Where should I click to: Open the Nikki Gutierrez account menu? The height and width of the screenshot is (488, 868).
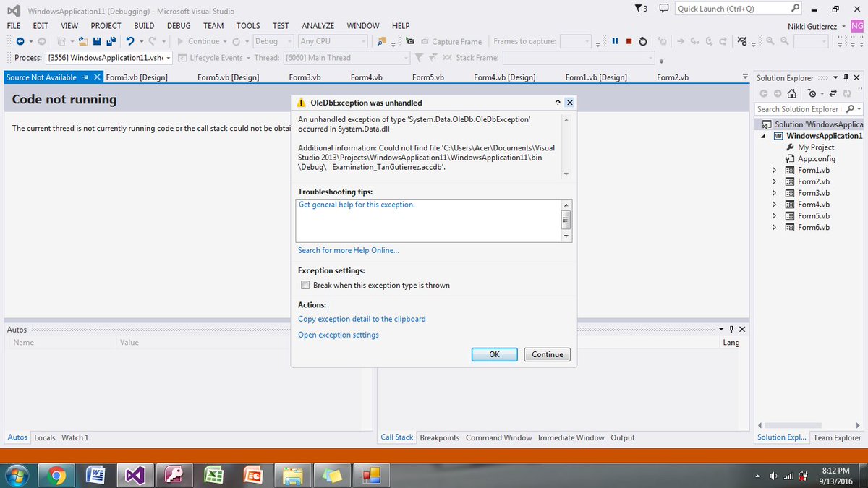click(x=816, y=26)
